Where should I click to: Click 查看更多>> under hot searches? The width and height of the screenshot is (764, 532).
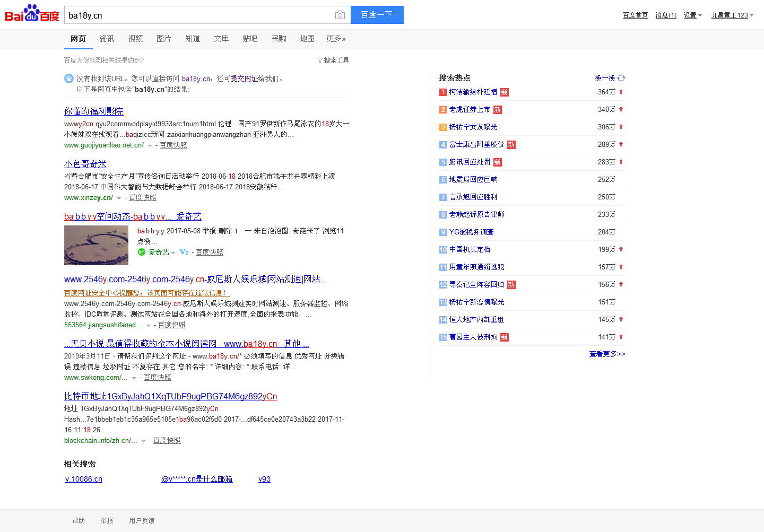607,354
